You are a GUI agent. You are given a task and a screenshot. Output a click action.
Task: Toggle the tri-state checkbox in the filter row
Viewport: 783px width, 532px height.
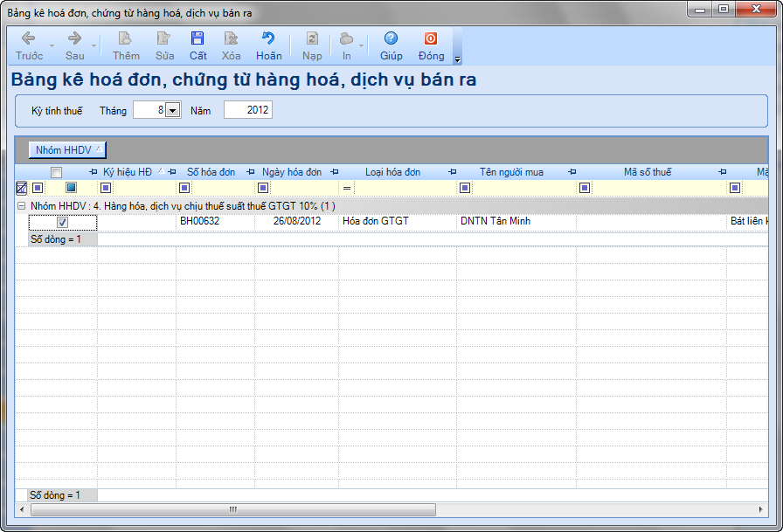pos(72,188)
